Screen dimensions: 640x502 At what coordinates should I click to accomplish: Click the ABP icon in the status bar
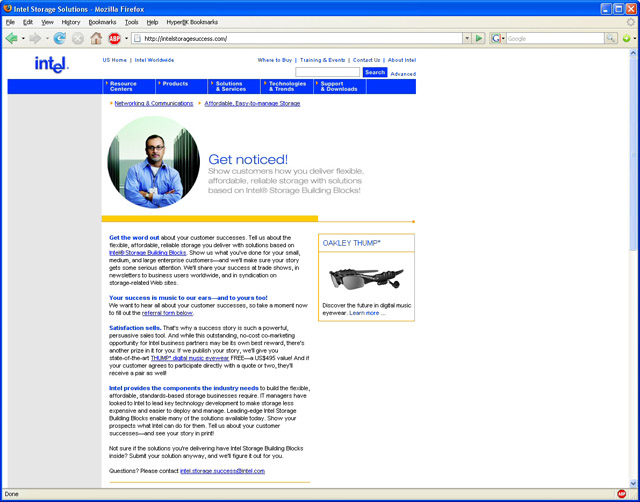coord(622,494)
